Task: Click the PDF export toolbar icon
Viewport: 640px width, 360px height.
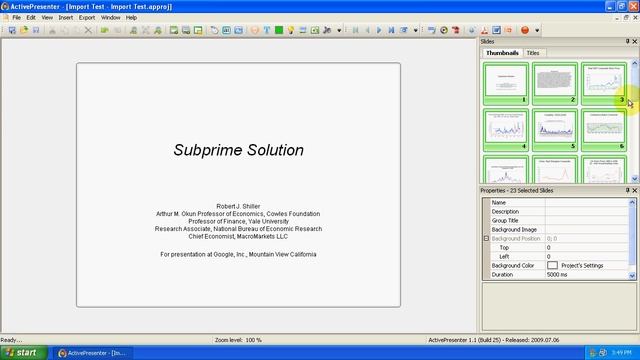Action: (484, 30)
